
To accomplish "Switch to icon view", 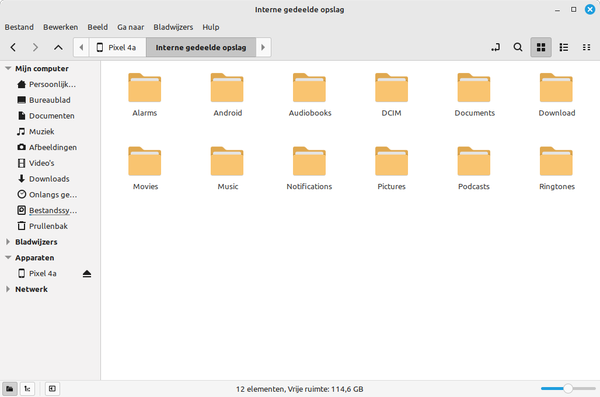I will click(541, 47).
